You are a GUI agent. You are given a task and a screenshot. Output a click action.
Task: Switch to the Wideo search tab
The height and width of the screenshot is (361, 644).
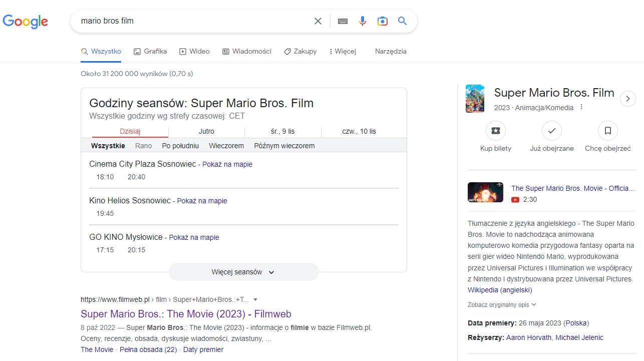tap(194, 51)
